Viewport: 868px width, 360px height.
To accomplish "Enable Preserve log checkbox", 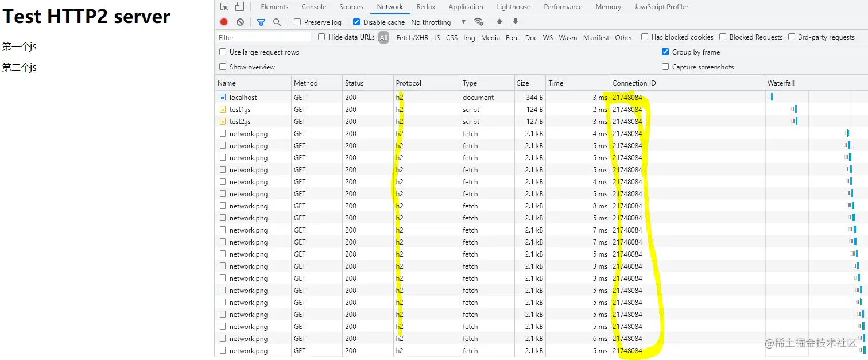I will pyautogui.click(x=297, y=22).
